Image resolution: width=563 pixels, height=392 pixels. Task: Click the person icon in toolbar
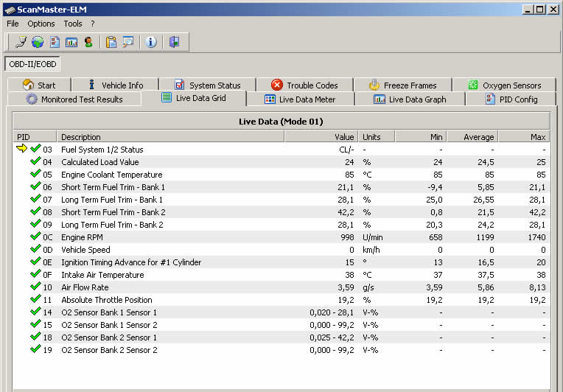tap(88, 42)
